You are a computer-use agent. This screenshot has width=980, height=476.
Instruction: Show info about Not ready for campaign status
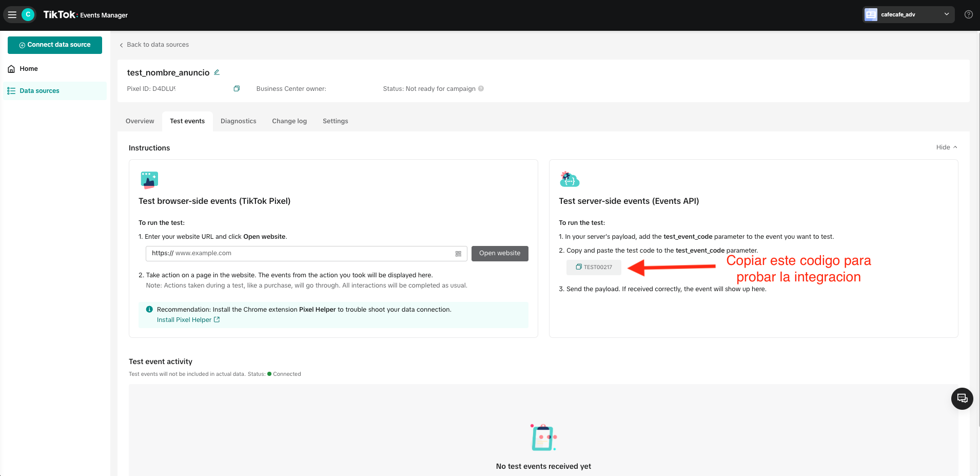(x=481, y=89)
